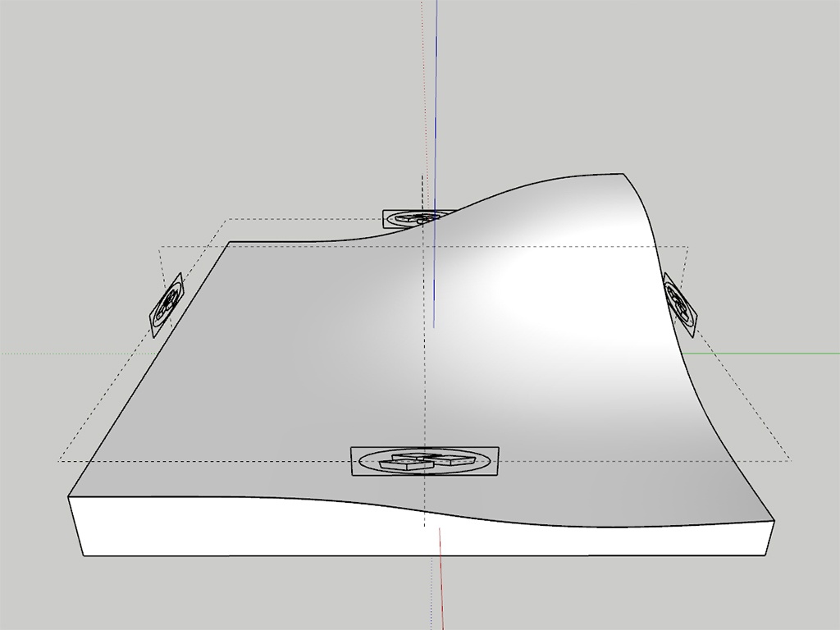This screenshot has width=840, height=630.
Task: Select the dashed outline's front-left corner
Action: click(59, 461)
